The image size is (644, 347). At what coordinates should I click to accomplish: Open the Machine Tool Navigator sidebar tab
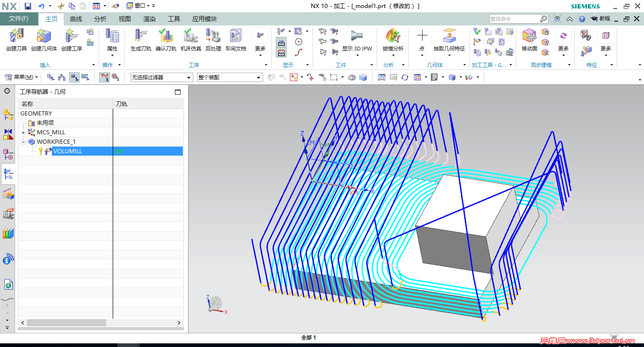coord(8,214)
